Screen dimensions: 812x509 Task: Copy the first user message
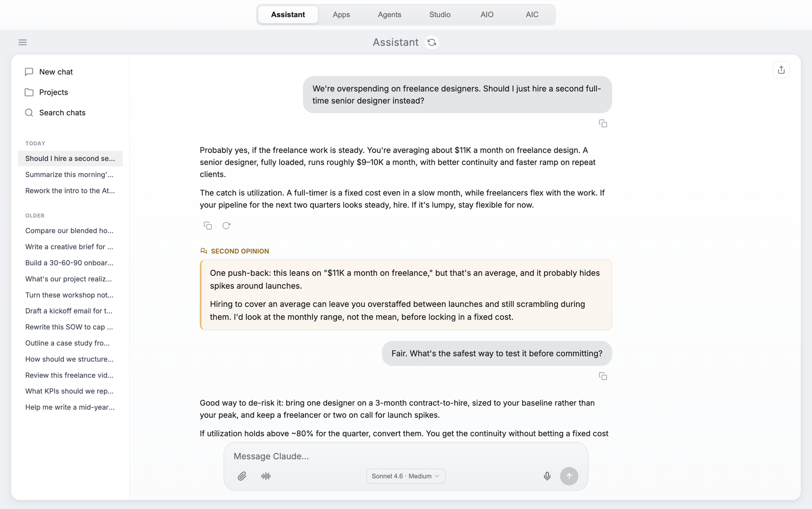tap(603, 124)
